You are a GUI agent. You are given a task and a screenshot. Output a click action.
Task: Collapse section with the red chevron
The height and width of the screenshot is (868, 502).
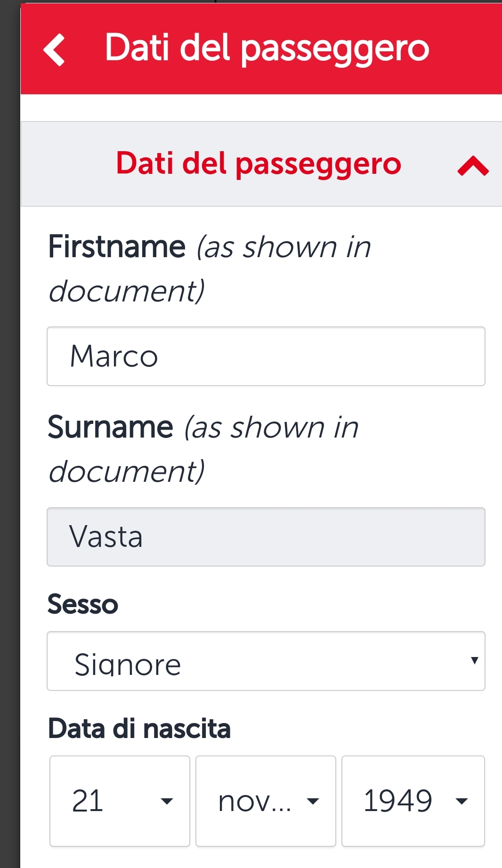coord(473,166)
